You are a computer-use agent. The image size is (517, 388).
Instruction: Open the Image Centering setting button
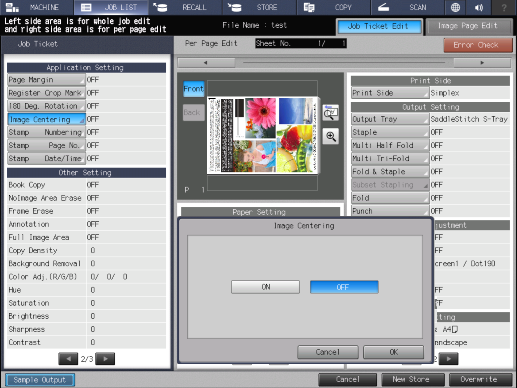[46, 119]
